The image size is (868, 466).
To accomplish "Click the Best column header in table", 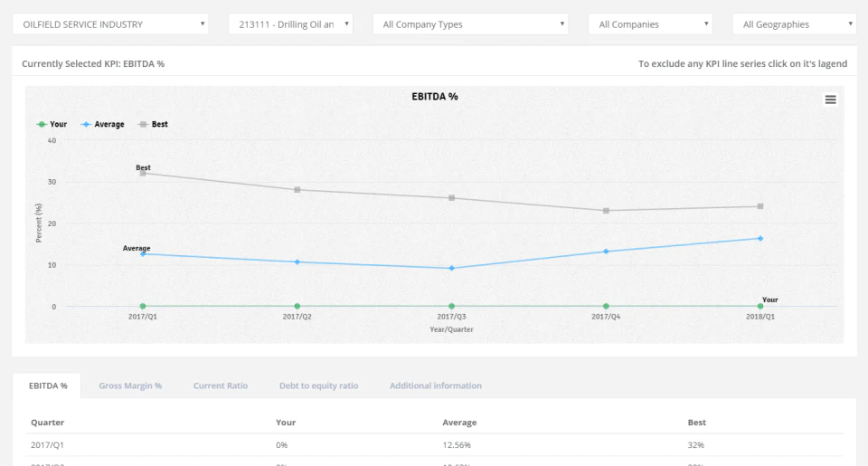I will pyautogui.click(x=697, y=423).
